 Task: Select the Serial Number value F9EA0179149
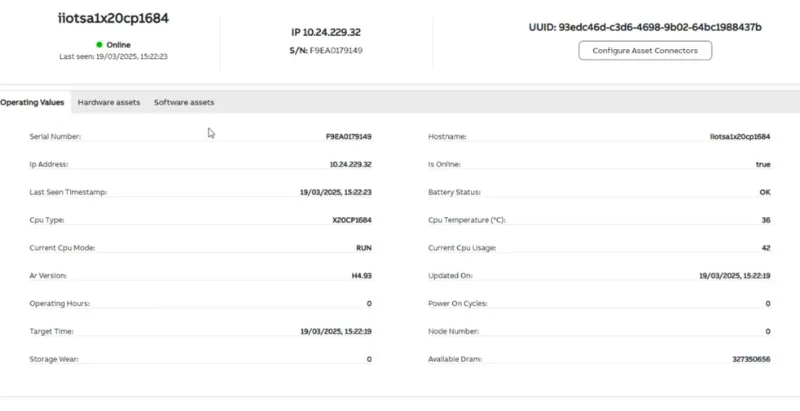click(x=348, y=136)
